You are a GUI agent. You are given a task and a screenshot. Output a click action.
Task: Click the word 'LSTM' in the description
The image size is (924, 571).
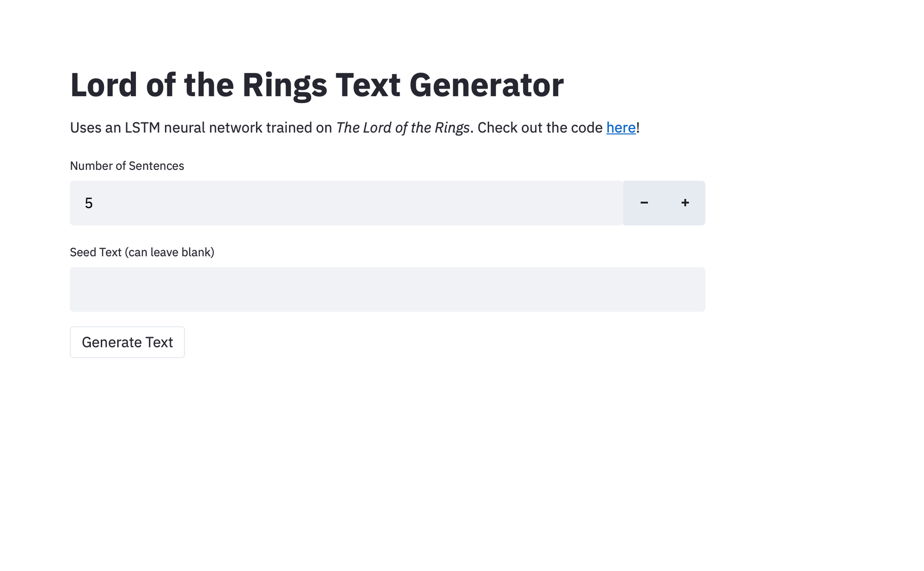pos(142,128)
